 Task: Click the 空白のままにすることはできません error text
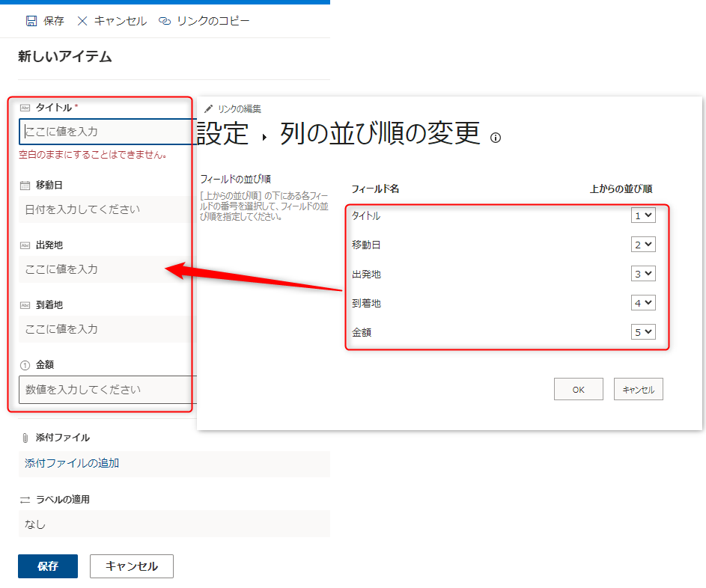point(93,155)
